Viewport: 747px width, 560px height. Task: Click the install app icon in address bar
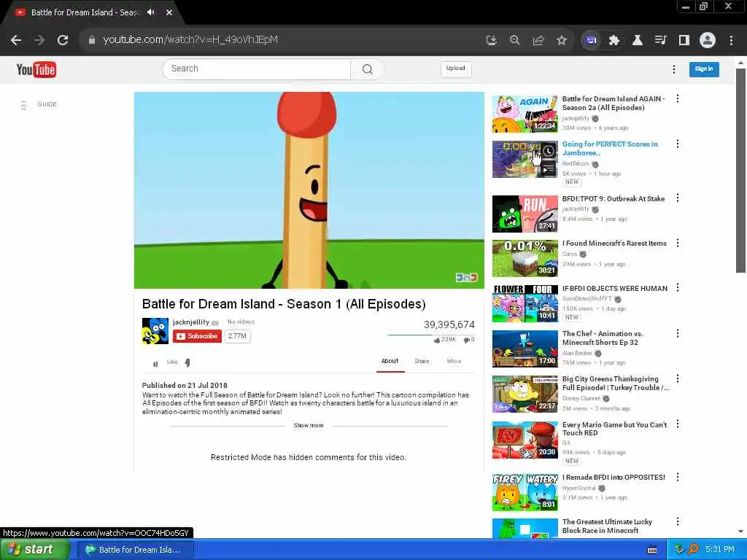(x=491, y=41)
